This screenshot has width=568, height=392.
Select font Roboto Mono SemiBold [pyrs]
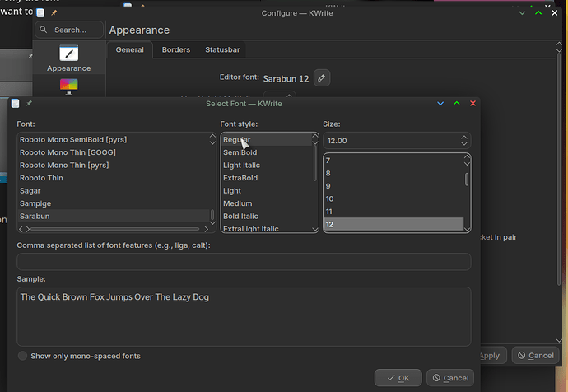pos(114,139)
